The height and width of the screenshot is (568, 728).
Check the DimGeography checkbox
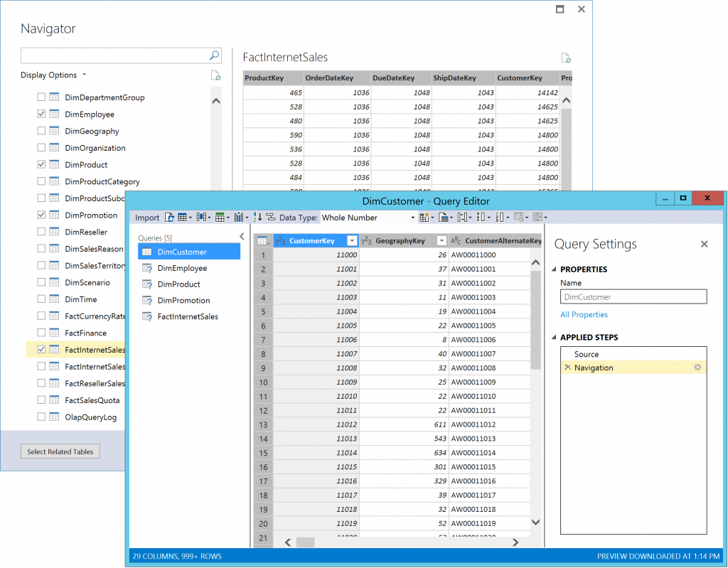tap(41, 131)
